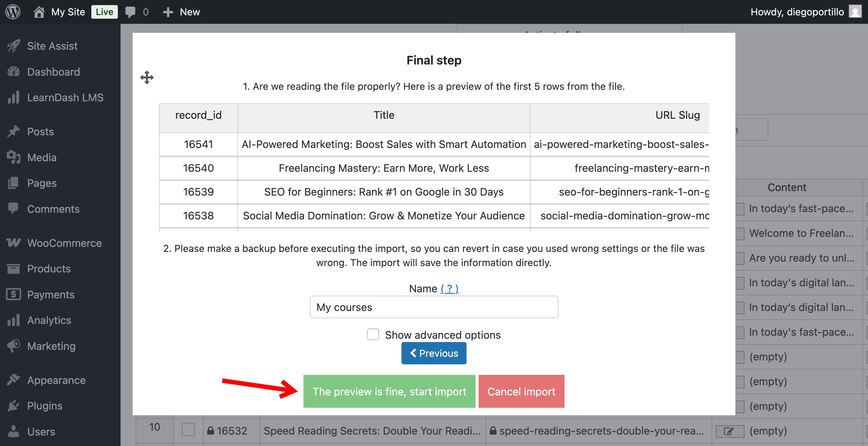Click into the Name input field
The image size is (868, 446).
[434, 307]
